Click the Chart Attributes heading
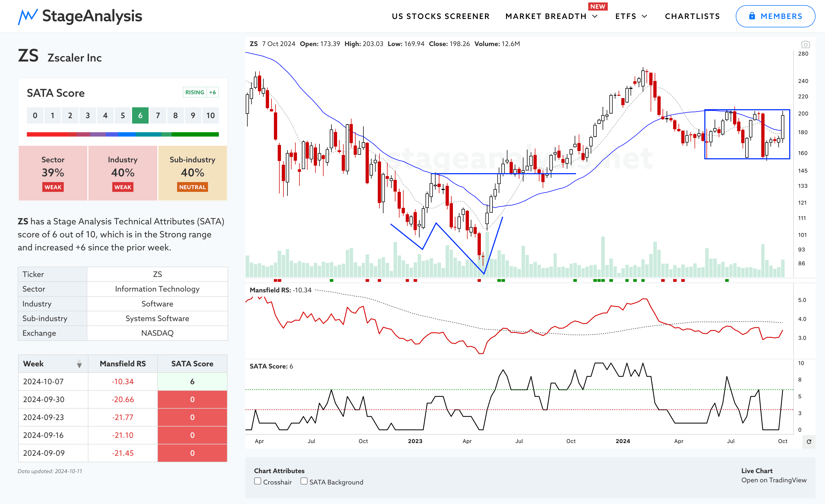This screenshot has height=504, width=825. coord(279,471)
